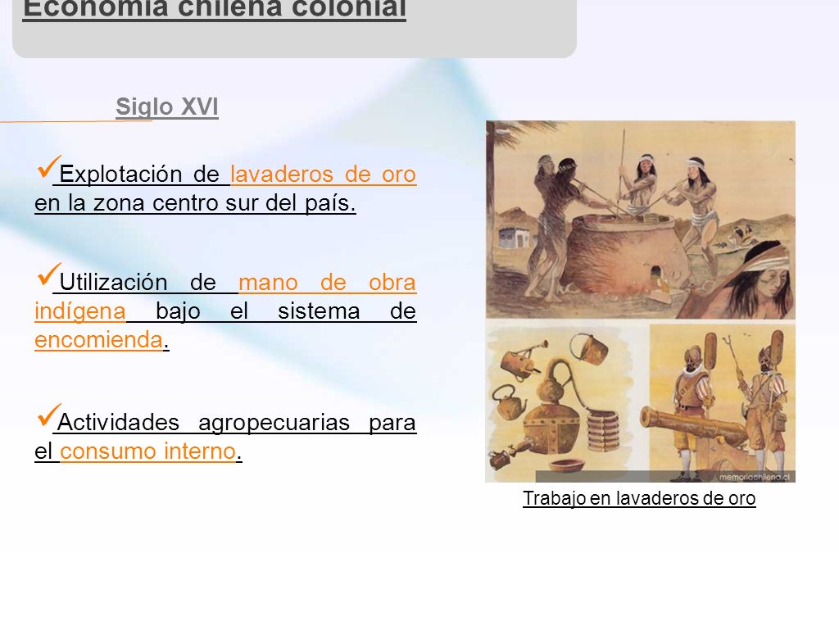Click the text 'Actividades agropecuarias para'
The width and height of the screenshot is (839, 644).
pyautogui.click(x=237, y=423)
